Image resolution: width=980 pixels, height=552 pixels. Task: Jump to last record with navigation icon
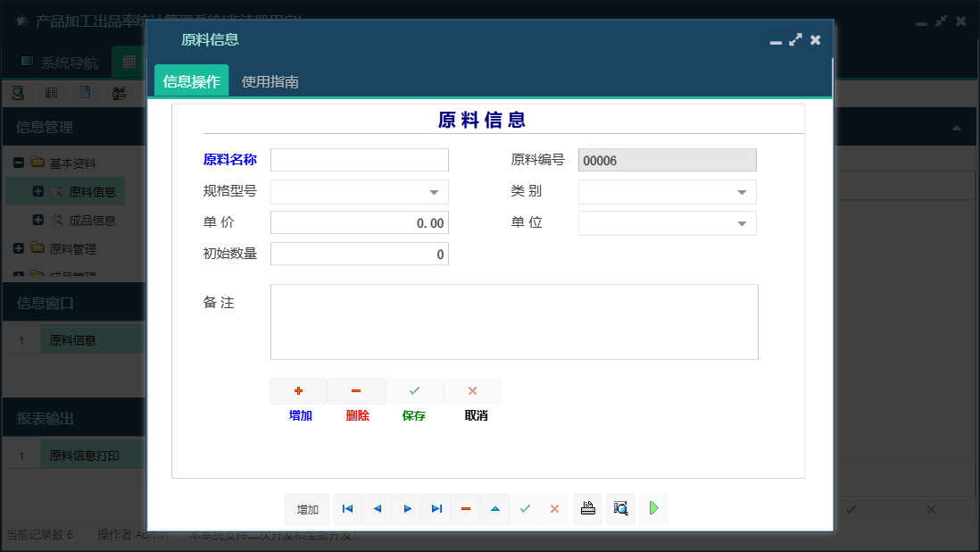tap(436, 508)
